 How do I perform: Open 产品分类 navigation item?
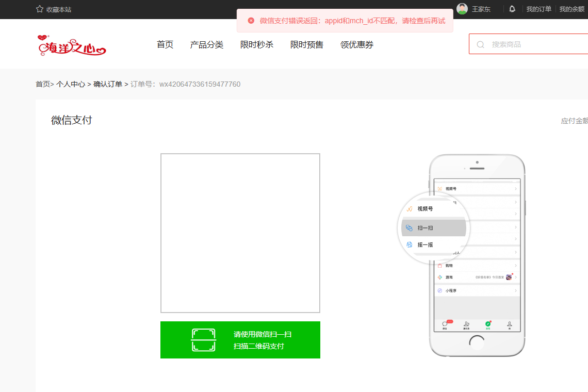pyautogui.click(x=207, y=45)
